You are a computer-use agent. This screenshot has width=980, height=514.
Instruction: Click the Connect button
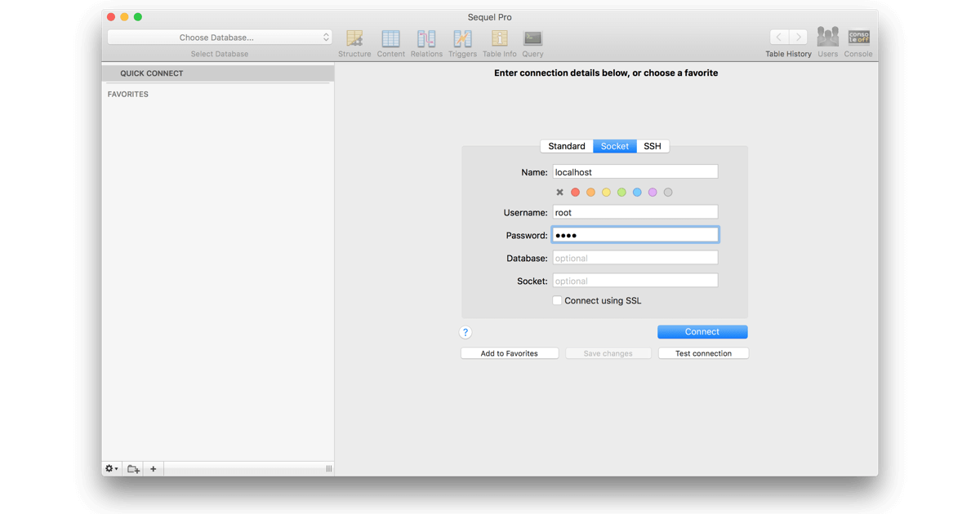[702, 332]
